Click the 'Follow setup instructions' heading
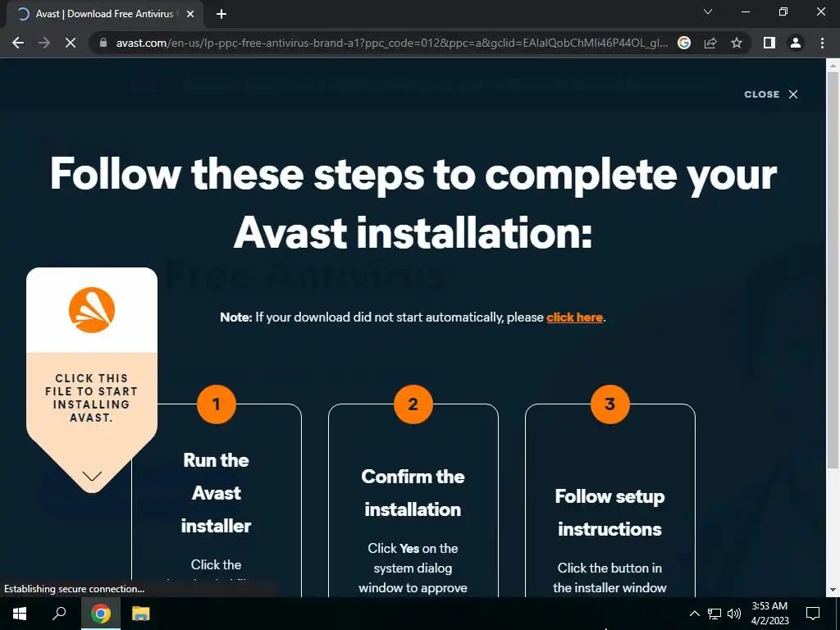840x630 pixels. click(609, 513)
